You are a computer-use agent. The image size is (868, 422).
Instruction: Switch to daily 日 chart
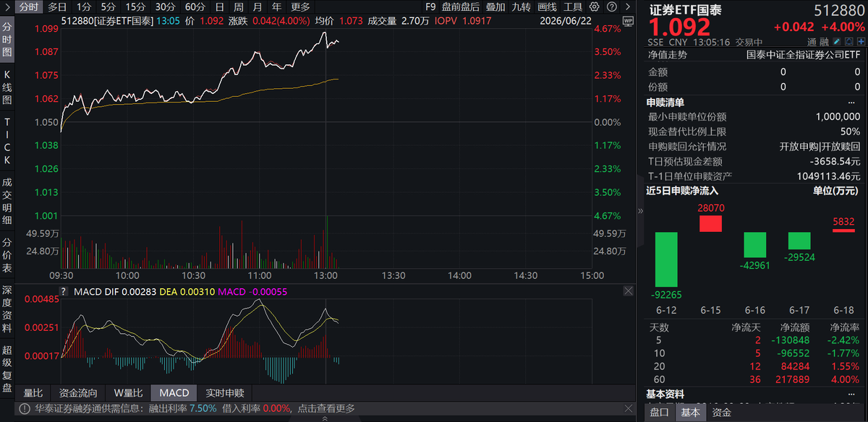point(219,7)
